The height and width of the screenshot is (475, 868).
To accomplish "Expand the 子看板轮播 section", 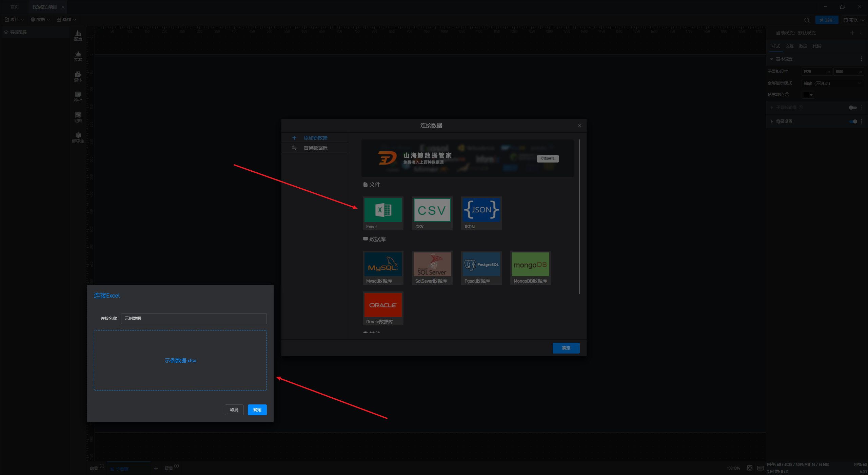I will pyautogui.click(x=772, y=108).
